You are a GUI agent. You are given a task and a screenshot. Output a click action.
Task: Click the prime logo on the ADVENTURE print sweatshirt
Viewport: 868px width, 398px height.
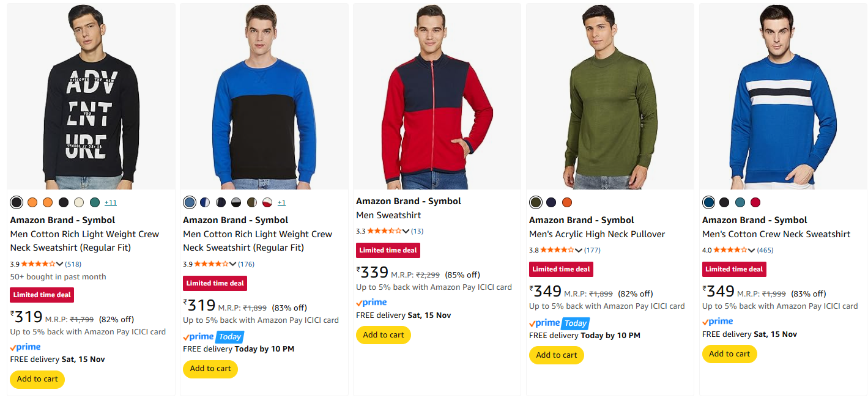(x=26, y=347)
